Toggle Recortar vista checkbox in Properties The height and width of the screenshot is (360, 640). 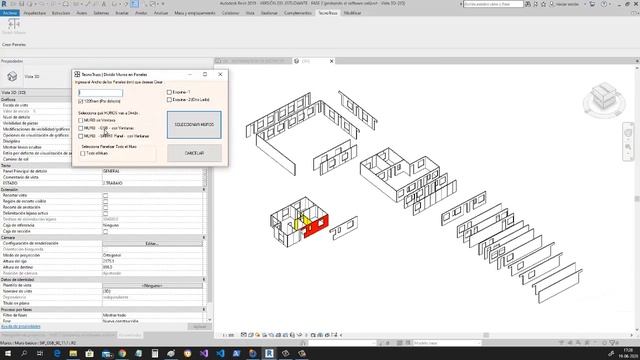click(105, 195)
